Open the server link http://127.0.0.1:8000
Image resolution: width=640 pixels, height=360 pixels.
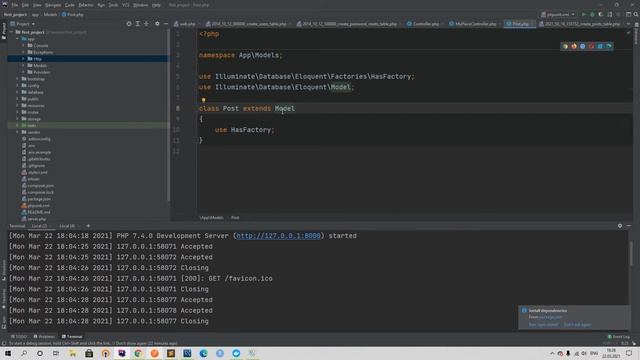click(278, 236)
